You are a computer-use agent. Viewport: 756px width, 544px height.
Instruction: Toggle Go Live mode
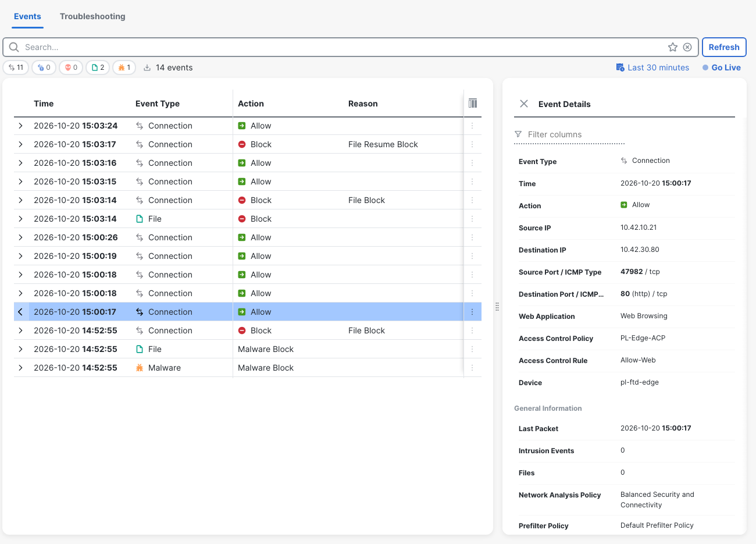pyautogui.click(x=722, y=67)
